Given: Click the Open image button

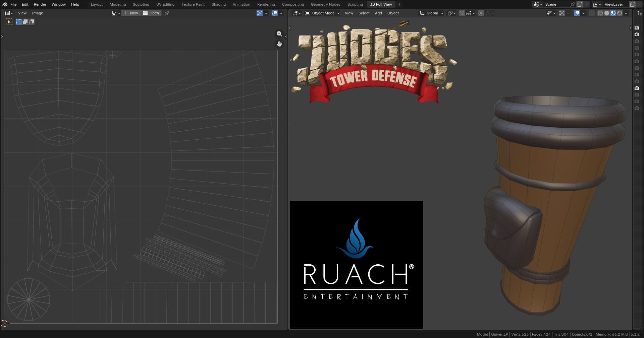Looking at the screenshot, I should [x=151, y=13].
